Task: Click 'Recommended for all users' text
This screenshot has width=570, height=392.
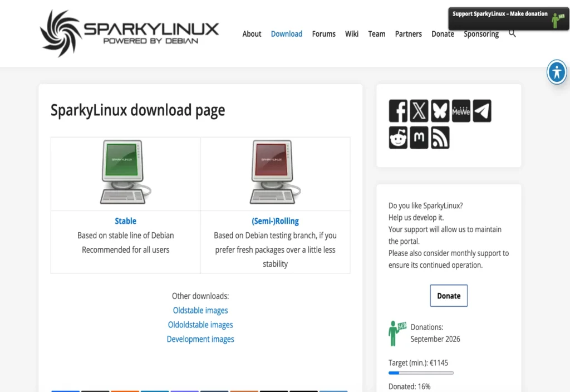Action: click(125, 250)
